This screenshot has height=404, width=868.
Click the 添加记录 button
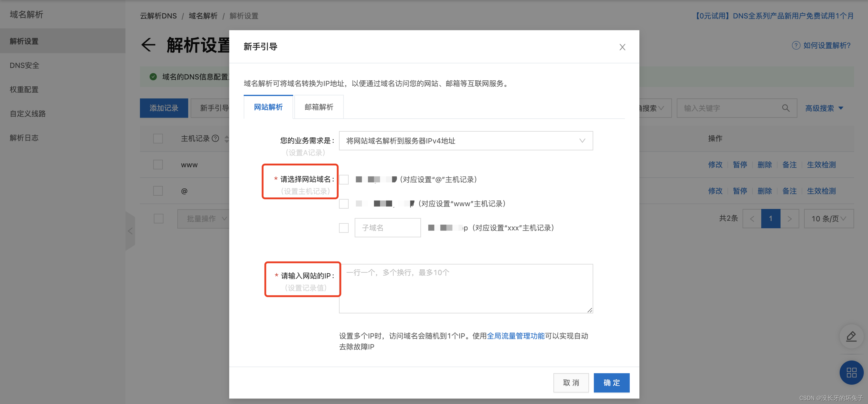(x=164, y=108)
